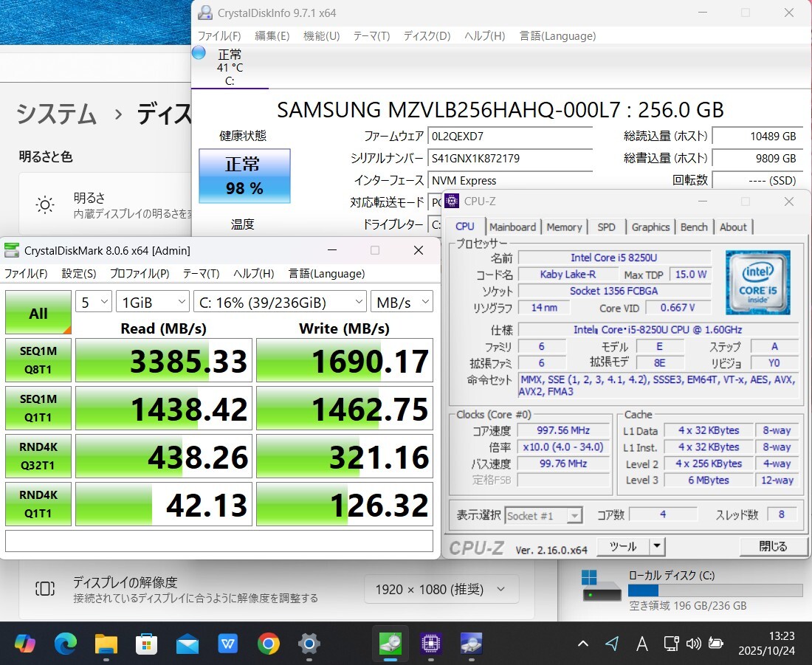Click the 閉じる button in CPU-Z
Screen dimensions: 812x665
[772, 546]
